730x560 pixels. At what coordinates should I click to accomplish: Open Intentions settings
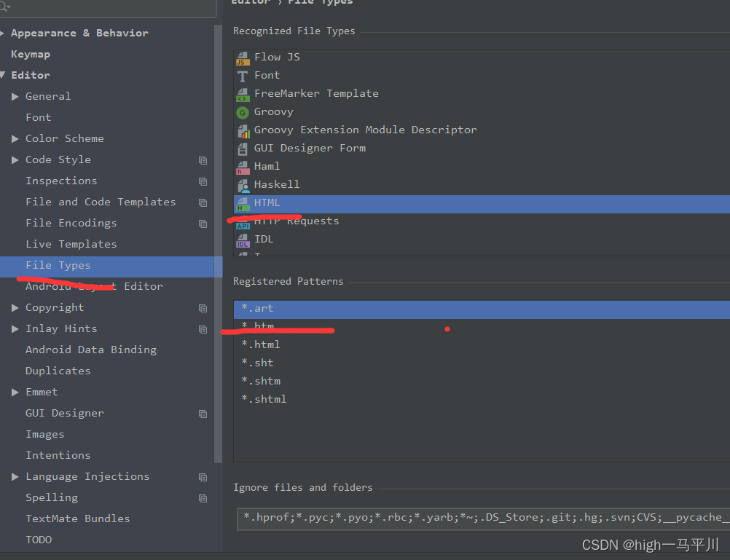(x=58, y=455)
